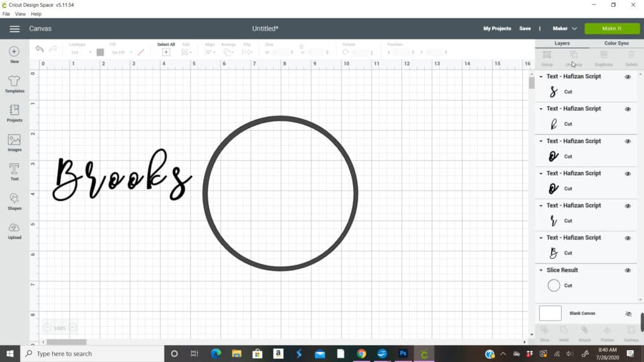Open My Projects

coord(497,28)
